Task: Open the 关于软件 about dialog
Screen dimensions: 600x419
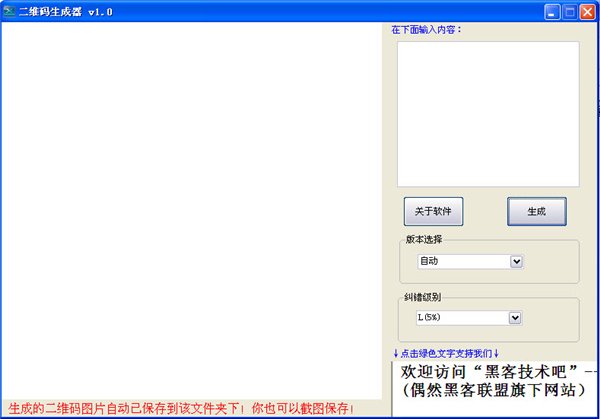Action: pyautogui.click(x=433, y=211)
